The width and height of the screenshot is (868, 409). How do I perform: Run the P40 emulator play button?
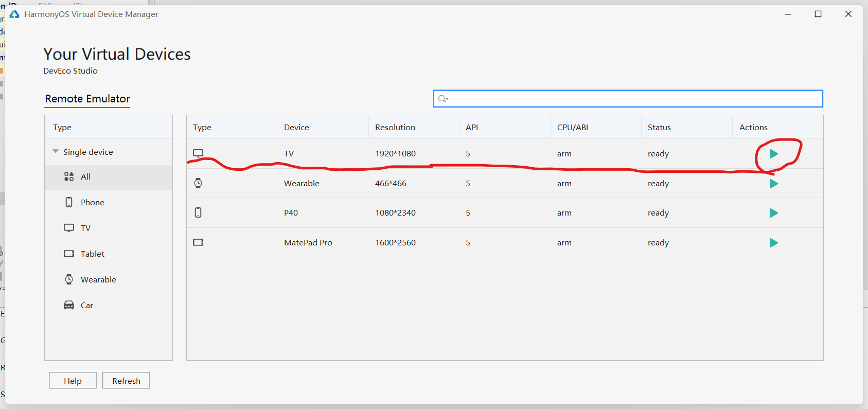(x=773, y=213)
